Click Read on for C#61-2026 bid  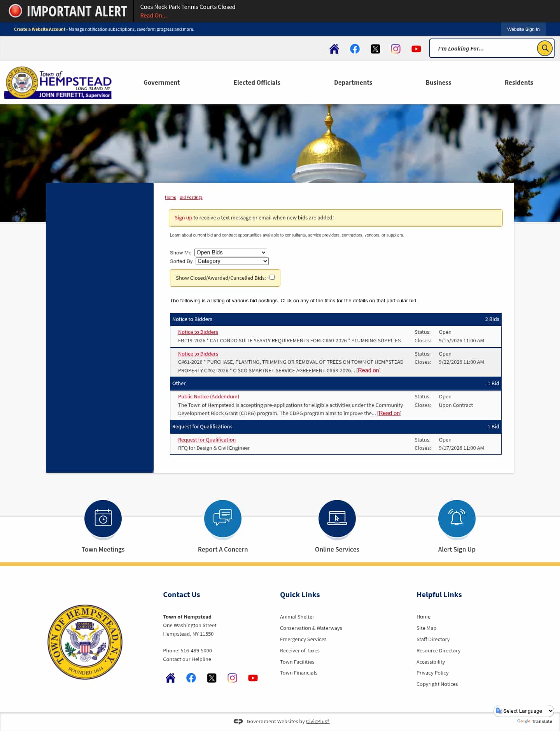click(368, 370)
